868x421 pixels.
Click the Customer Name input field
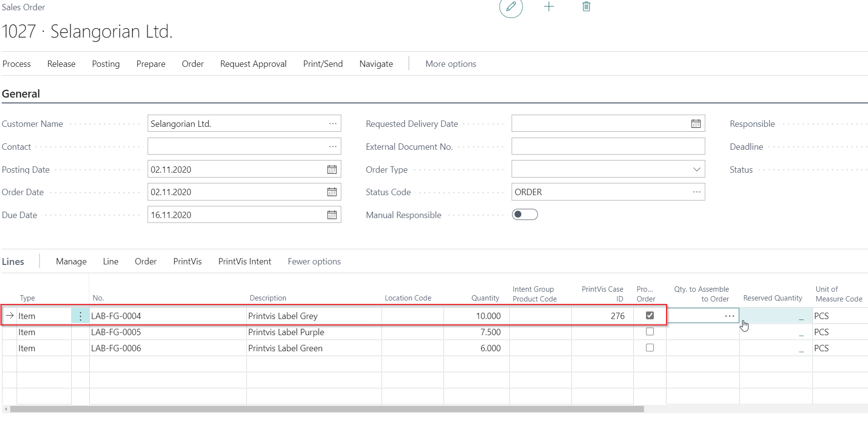coord(244,123)
